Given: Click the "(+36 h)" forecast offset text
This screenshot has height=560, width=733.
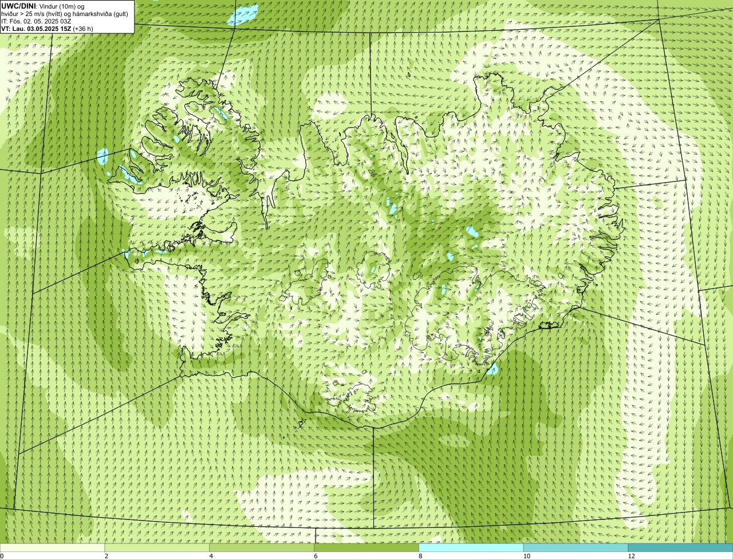Looking at the screenshot, I should (83, 28).
